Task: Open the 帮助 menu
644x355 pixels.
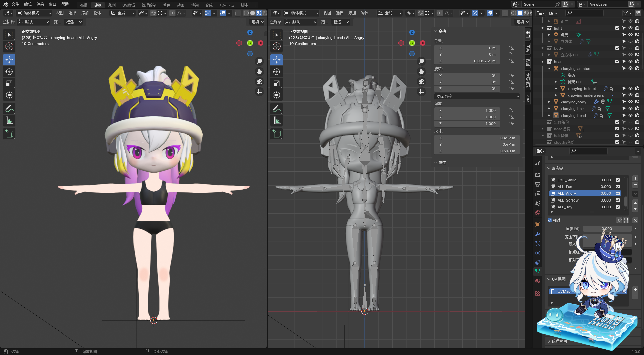Action: (65, 4)
